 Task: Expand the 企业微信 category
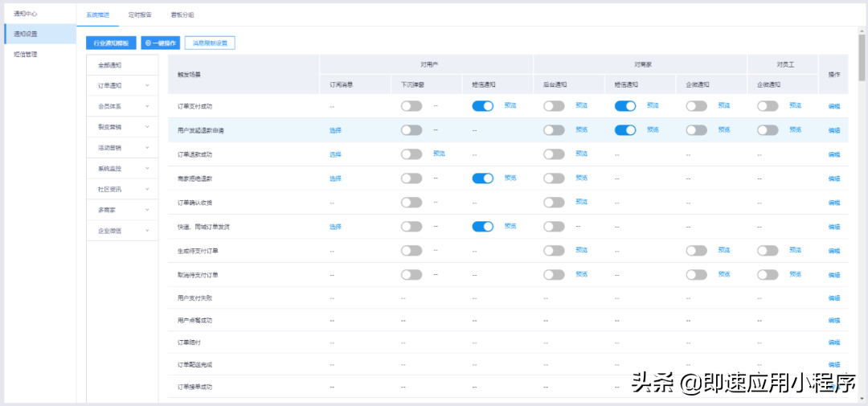[x=147, y=231]
